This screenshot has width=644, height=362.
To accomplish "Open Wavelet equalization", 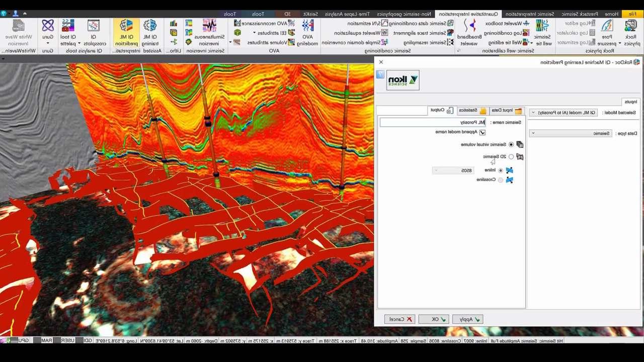I will [x=361, y=33].
